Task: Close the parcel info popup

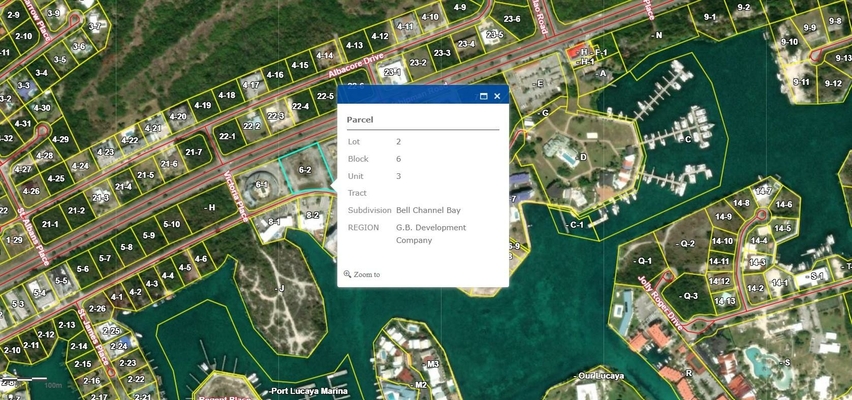Action: point(497,96)
